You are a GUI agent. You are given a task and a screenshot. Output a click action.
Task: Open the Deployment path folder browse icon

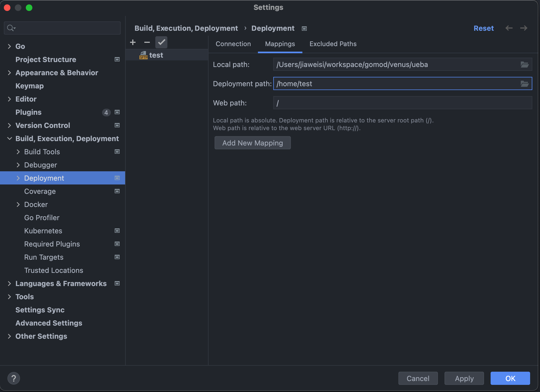pos(524,84)
